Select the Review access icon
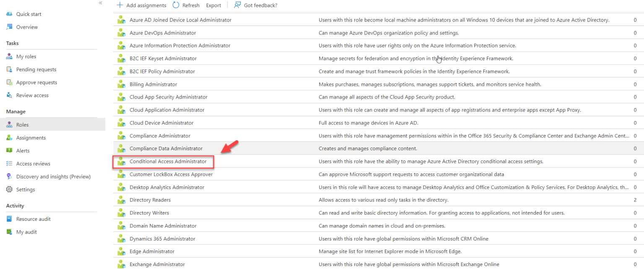Viewport: 644px width, 269px height. click(x=9, y=95)
